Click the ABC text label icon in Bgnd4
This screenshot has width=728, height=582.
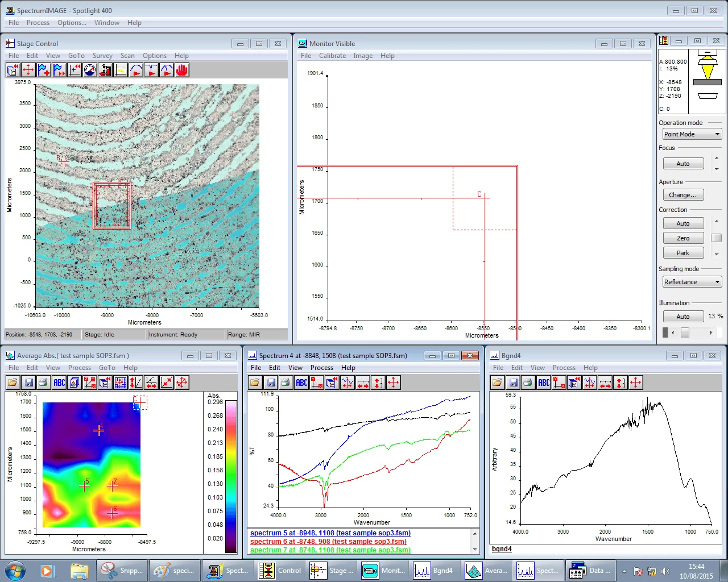click(544, 383)
